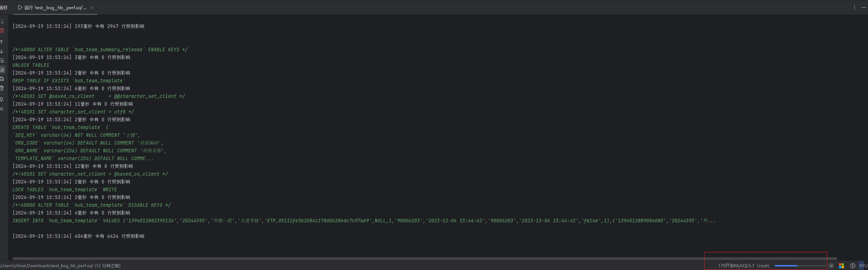
Task: Stop the running SQL script with the red square
Action: pos(2,31)
